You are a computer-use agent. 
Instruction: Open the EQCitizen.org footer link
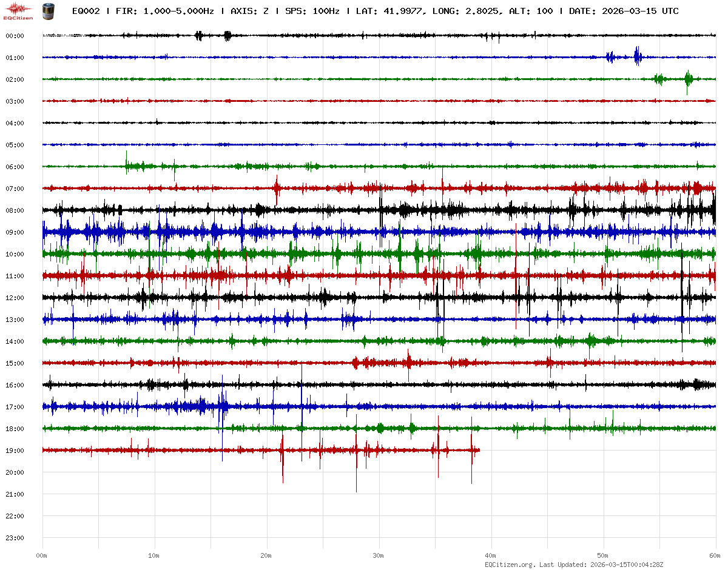point(510,565)
